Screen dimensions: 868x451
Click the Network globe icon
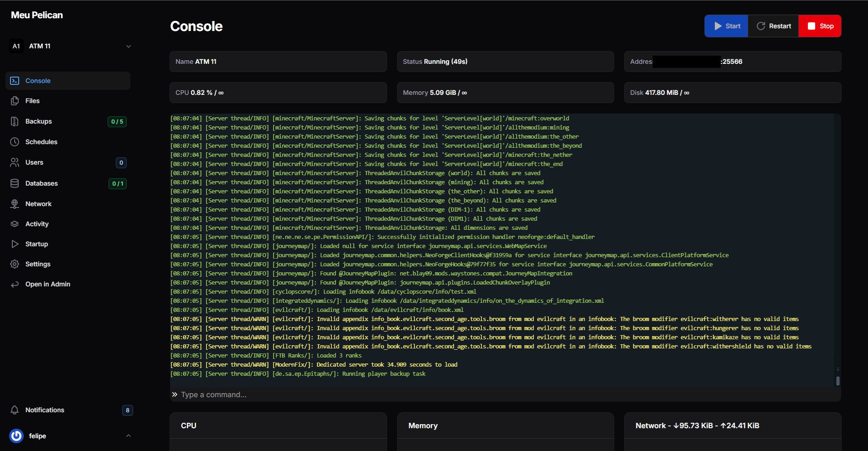pyautogui.click(x=15, y=204)
